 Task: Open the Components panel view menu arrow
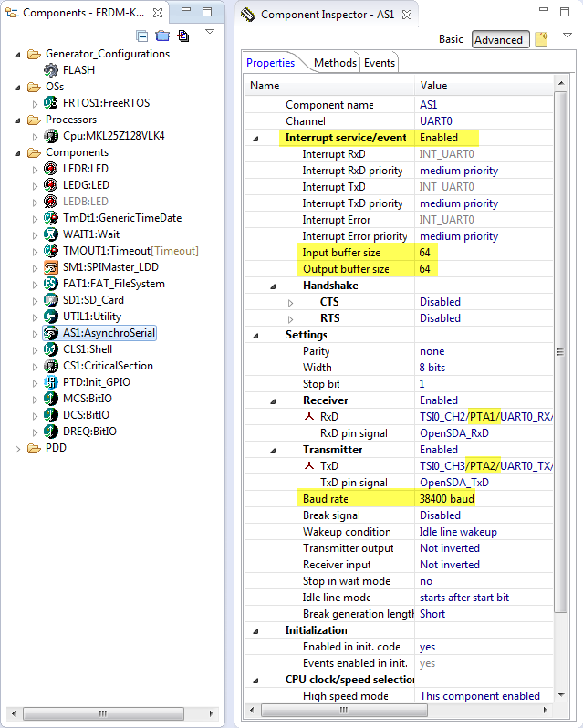(209, 32)
